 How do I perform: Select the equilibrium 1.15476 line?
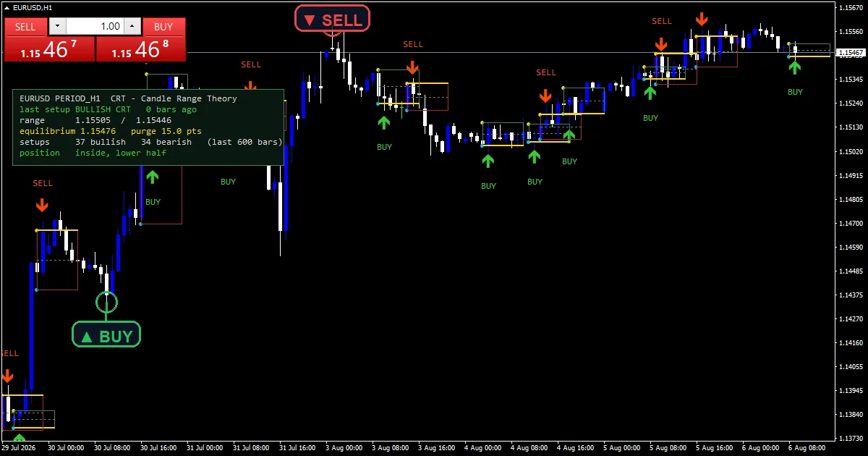111,131
